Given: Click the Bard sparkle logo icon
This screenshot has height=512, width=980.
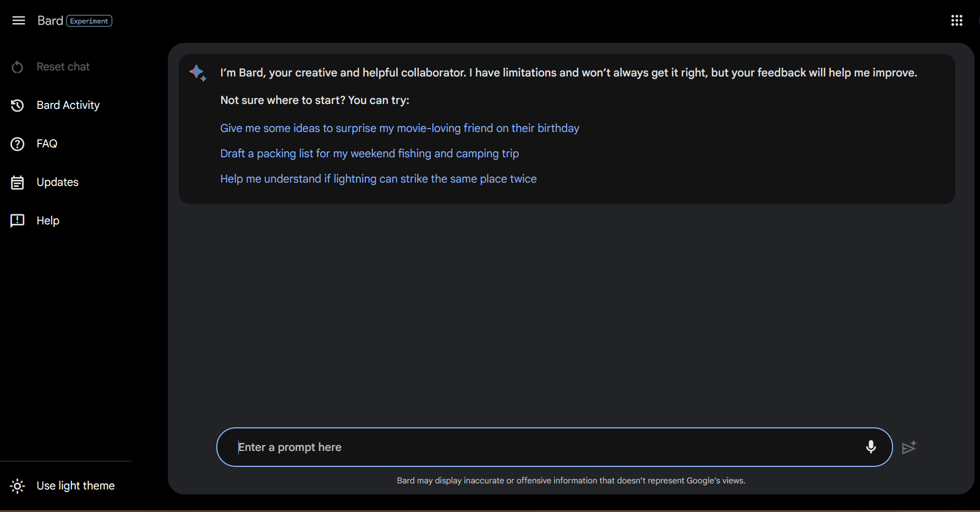Looking at the screenshot, I should pyautogui.click(x=198, y=73).
